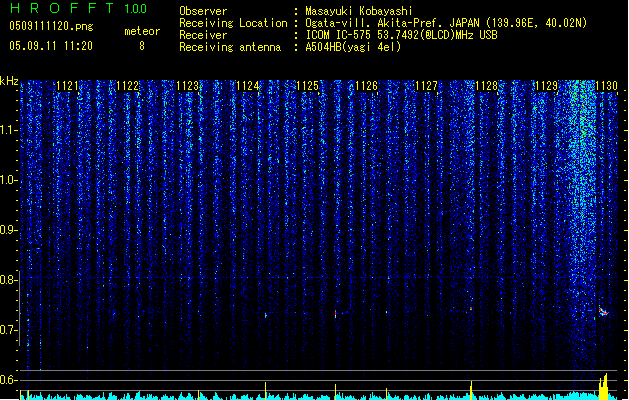
Task: Click the kHz axis unit label
Action: click(9, 81)
